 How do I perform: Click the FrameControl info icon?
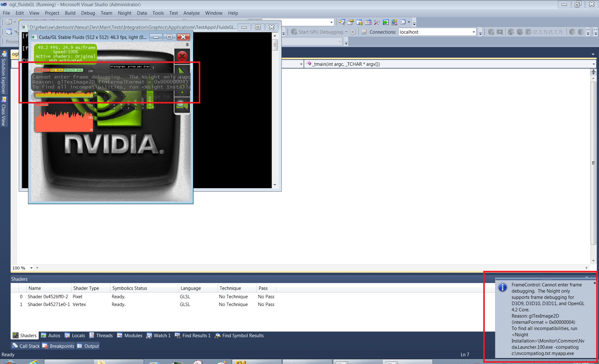click(x=502, y=287)
